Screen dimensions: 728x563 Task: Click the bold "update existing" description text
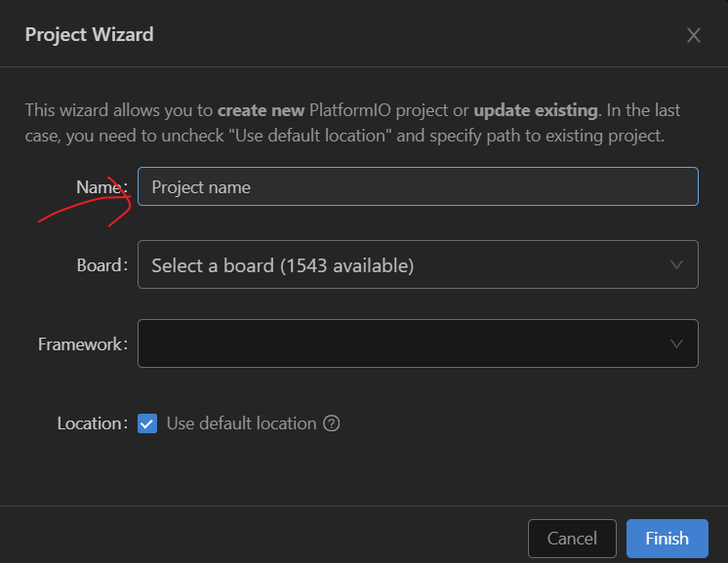536,110
